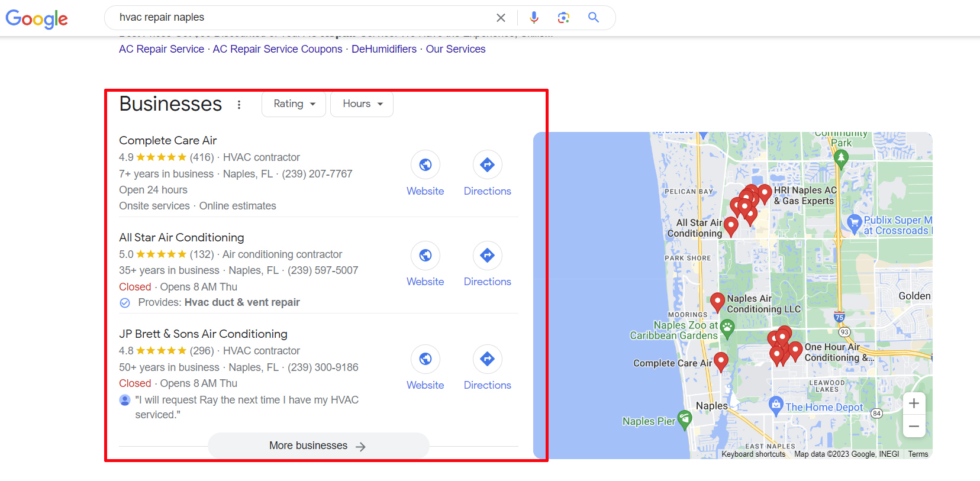Get directions to JP Brett & Sons
980x481 pixels.
click(x=488, y=359)
